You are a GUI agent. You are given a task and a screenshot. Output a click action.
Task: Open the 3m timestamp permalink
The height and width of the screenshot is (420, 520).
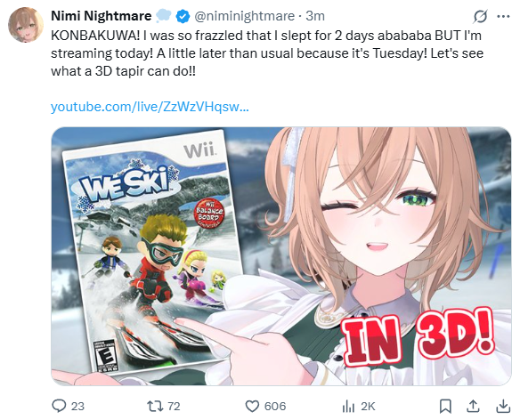[x=315, y=16]
